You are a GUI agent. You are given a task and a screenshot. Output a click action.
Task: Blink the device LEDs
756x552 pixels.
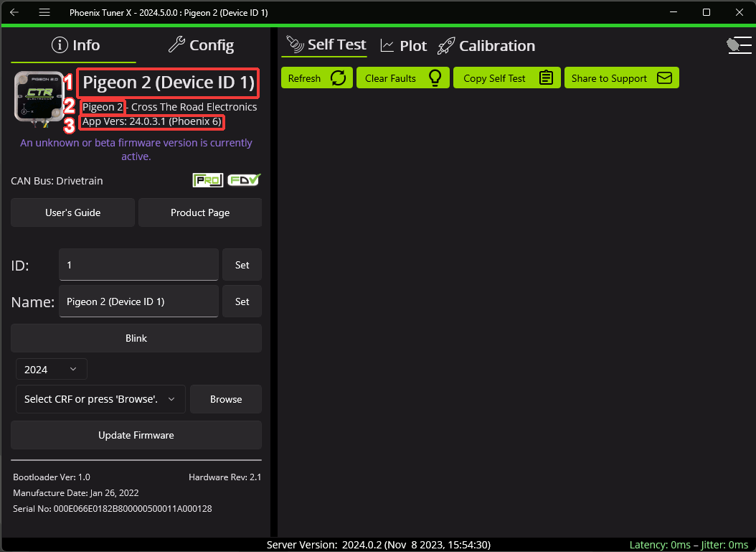(x=136, y=338)
